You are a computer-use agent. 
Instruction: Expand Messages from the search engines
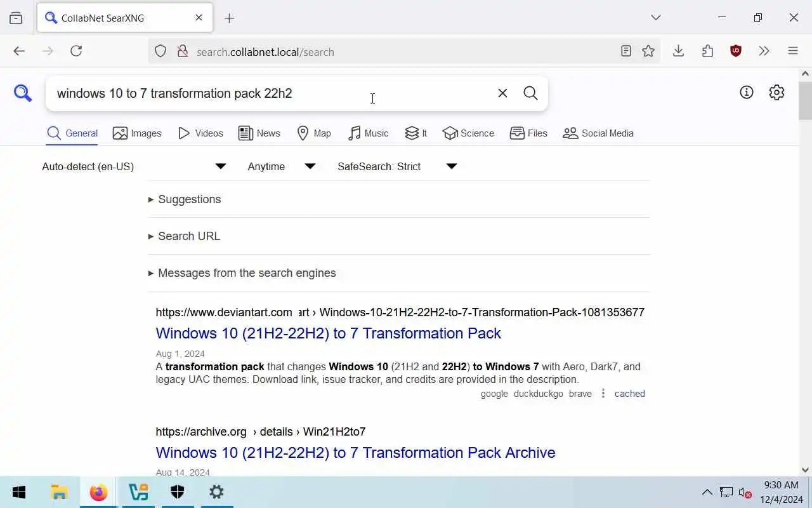pos(242,273)
